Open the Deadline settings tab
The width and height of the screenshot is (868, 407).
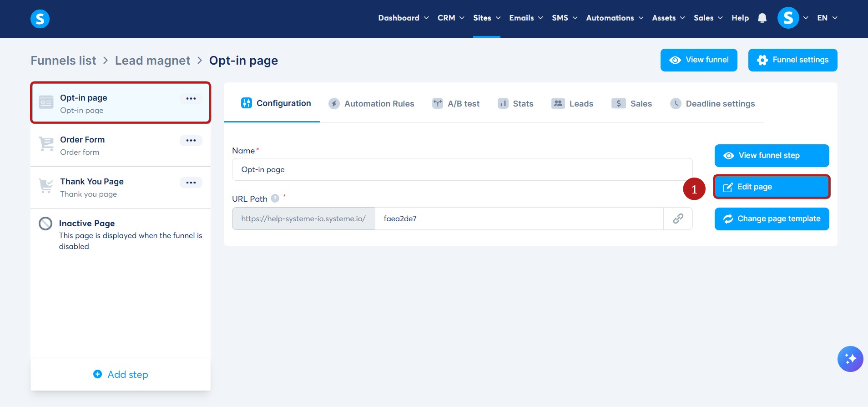712,103
